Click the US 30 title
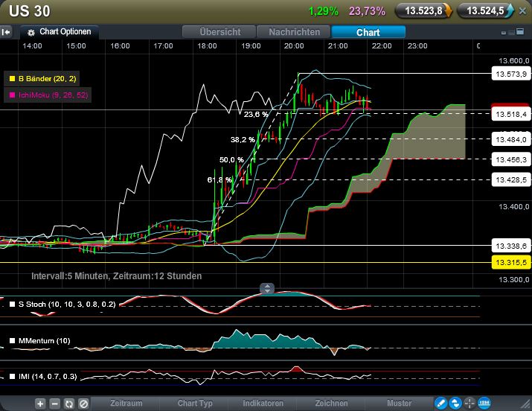Viewport: 532px width, 411px height. point(30,11)
